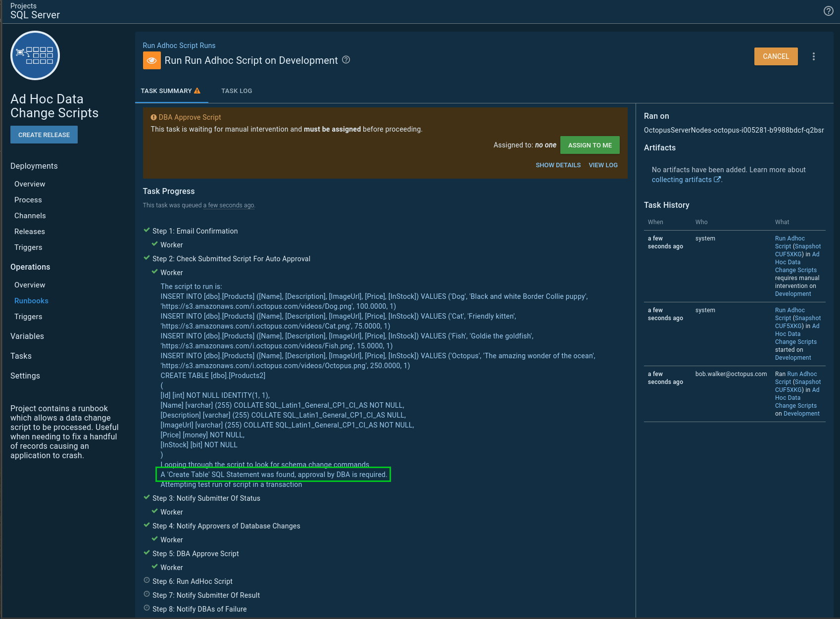Open the Run Adhoc Script Runs breadcrumb
840x619 pixels.
[179, 46]
